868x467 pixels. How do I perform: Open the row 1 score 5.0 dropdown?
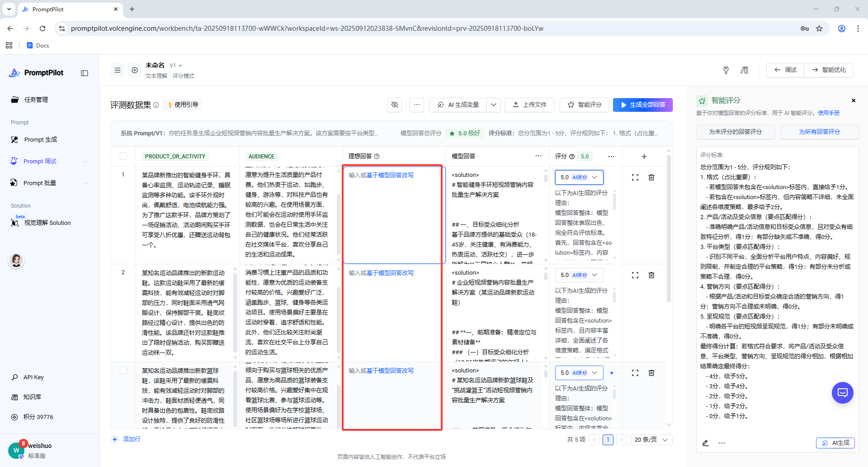pyautogui.click(x=579, y=177)
